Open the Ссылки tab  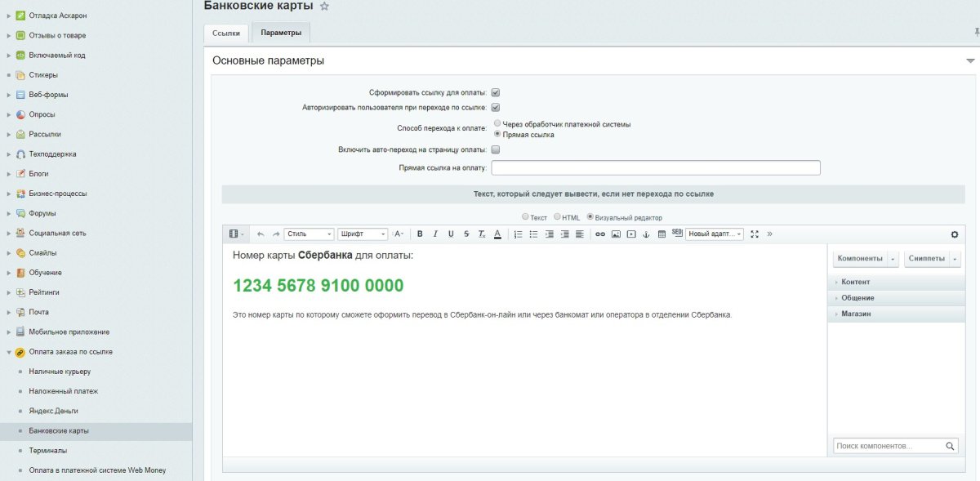[228, 33]
